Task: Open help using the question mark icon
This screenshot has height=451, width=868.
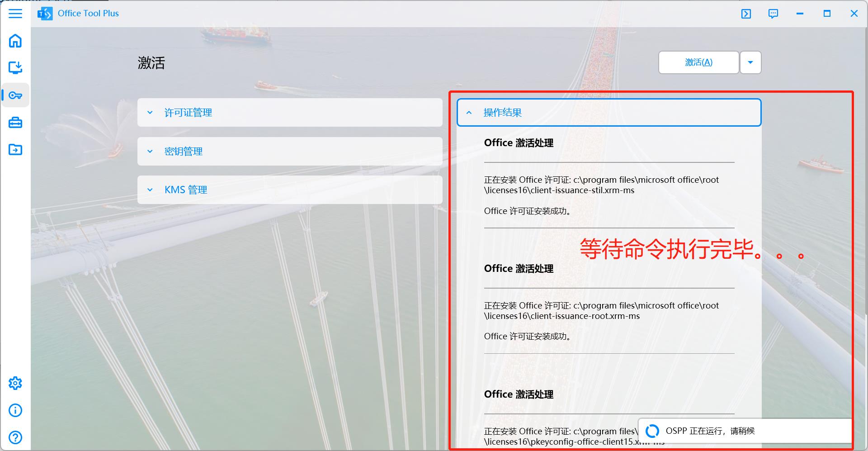Action: coord(15,437)
